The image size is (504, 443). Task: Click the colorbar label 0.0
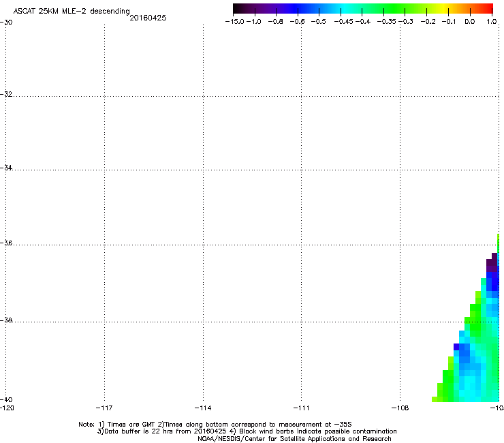(470, 22)
